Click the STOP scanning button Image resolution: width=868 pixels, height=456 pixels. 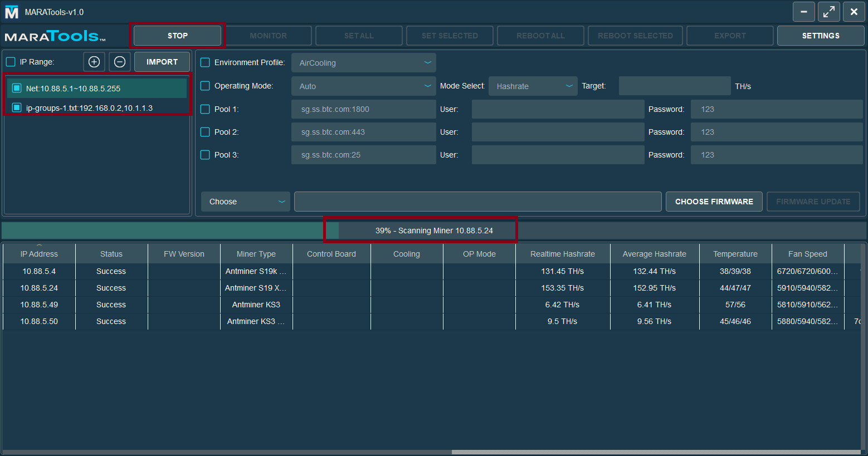(178, 36)
